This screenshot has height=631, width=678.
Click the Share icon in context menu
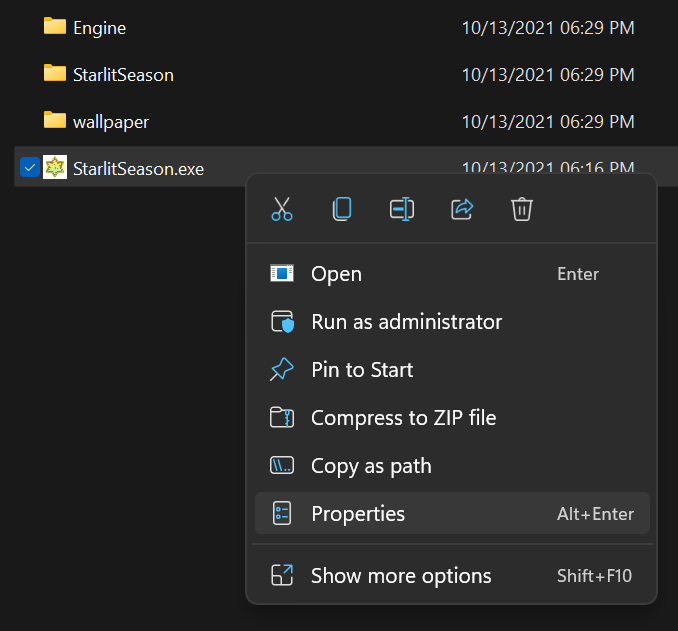[462, 209]
